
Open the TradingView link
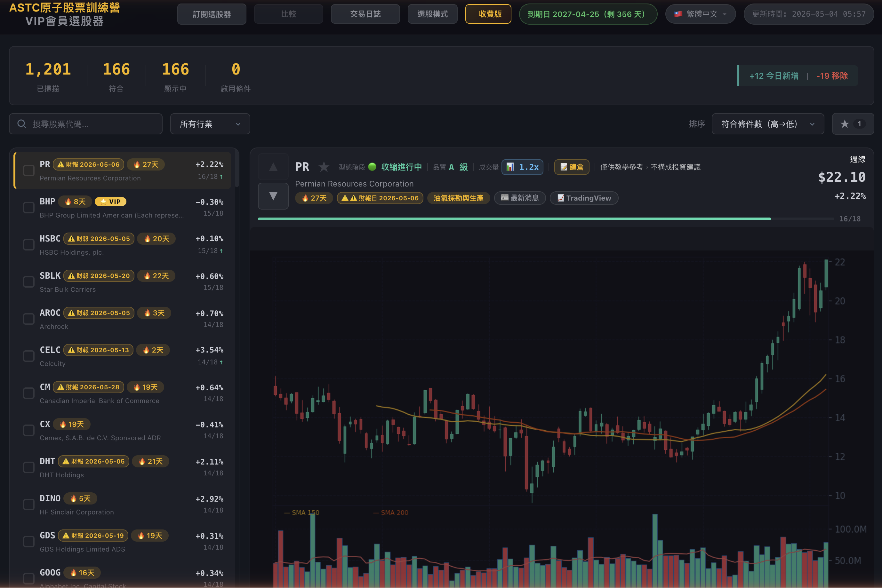[584, 198]
